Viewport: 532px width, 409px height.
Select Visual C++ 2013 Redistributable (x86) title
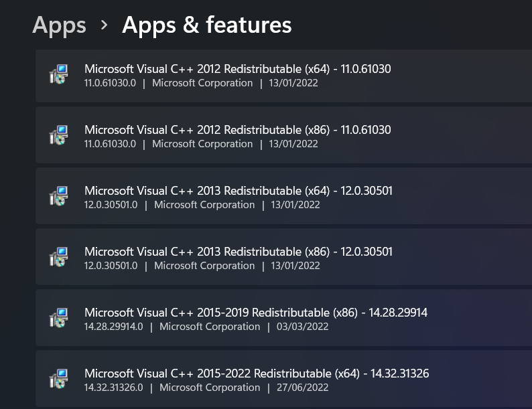(239, 252)
